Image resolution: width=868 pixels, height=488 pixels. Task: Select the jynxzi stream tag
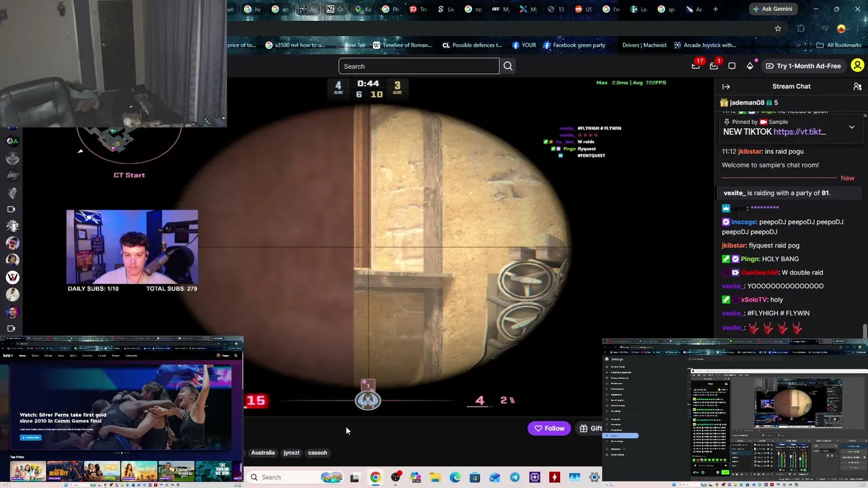[291, 453]
